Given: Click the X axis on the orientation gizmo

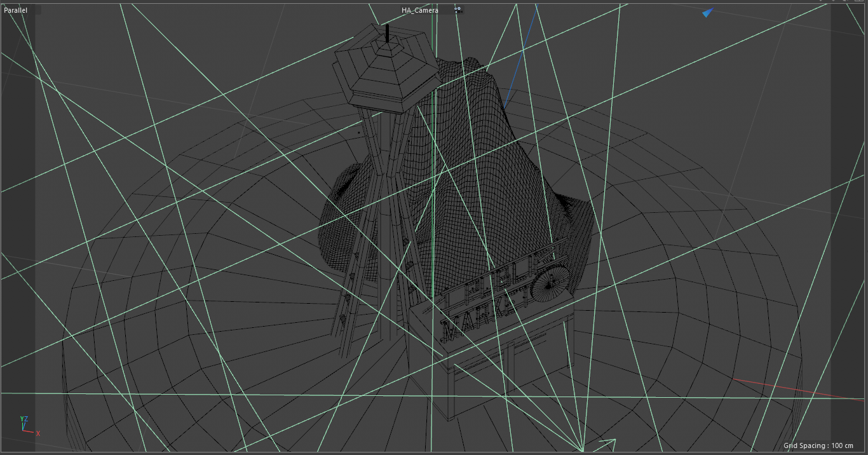Looking at the screenshot, I should 38,433.
